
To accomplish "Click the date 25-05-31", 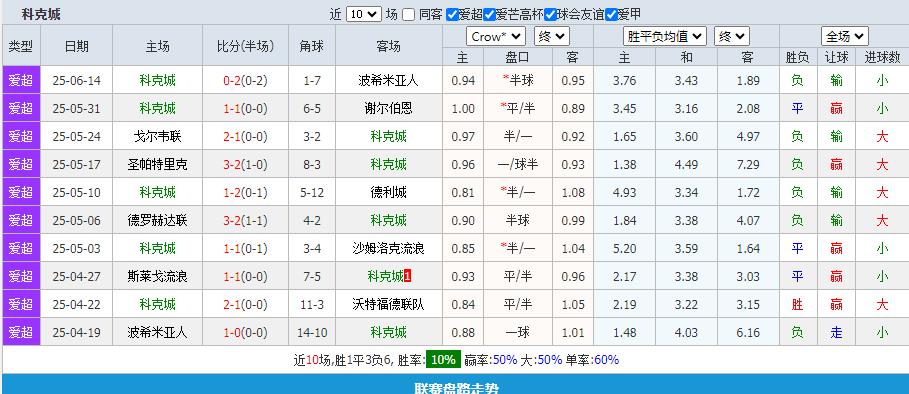I will click(77, 109).
